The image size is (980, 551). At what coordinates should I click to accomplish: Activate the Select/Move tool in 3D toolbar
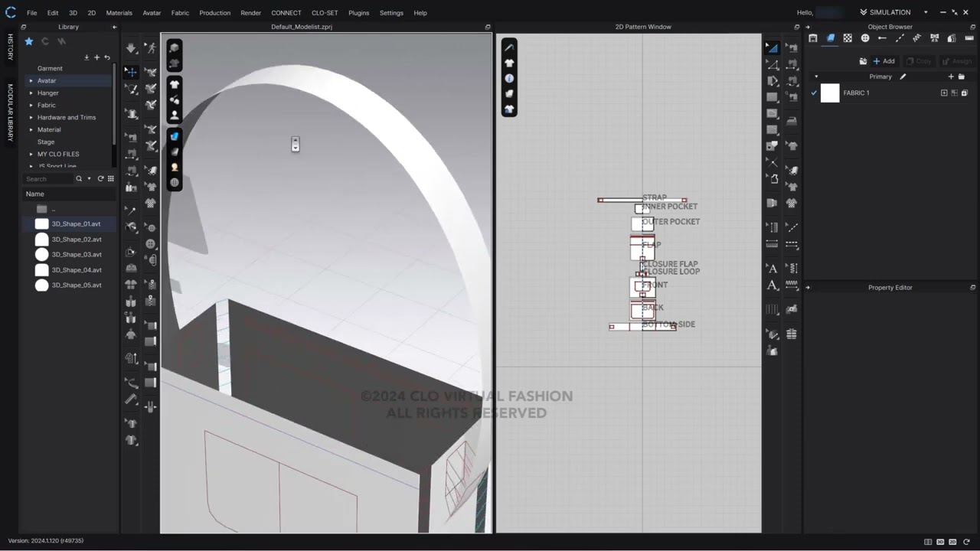pos(132,72)
